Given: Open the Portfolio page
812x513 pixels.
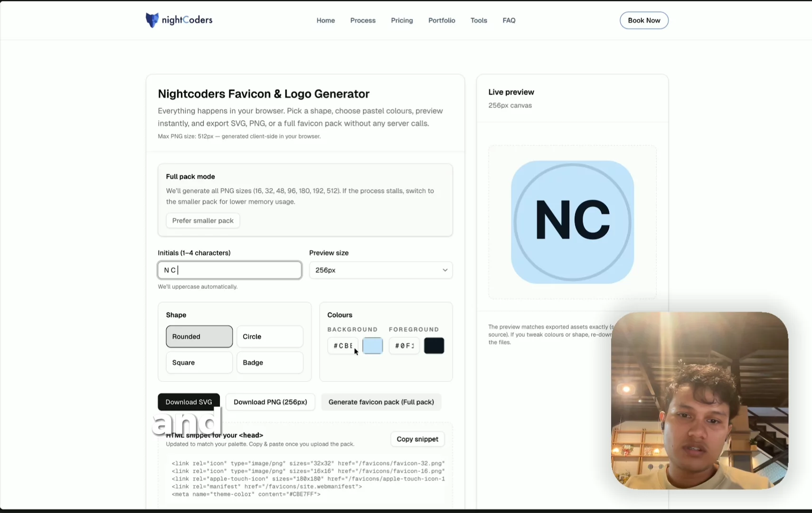Looking at the screenshot, I should click(442, 20).
